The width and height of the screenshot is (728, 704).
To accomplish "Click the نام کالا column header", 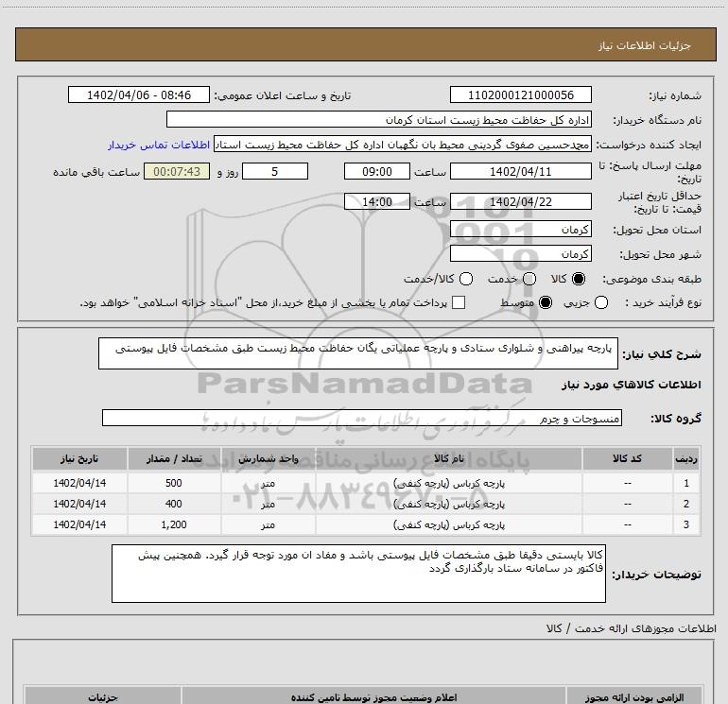I will click(448, 459).
